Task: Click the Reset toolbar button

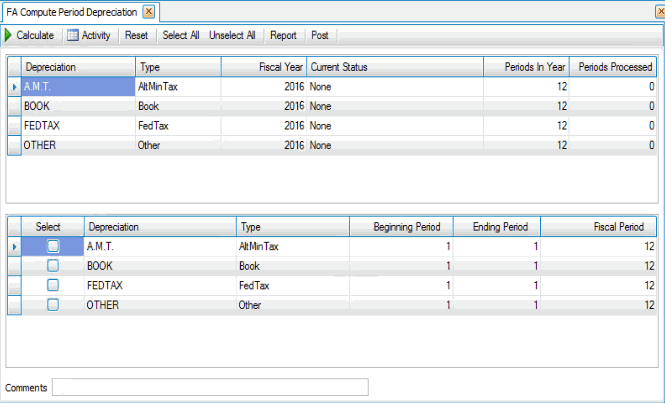Action: (136, 35)
